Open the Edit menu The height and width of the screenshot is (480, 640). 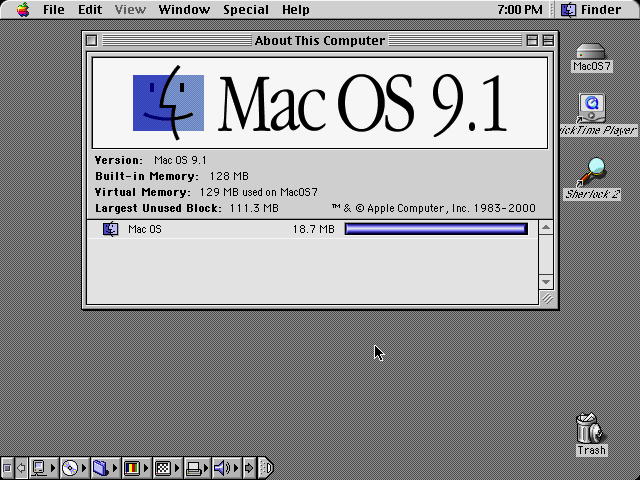pos(90,9)
